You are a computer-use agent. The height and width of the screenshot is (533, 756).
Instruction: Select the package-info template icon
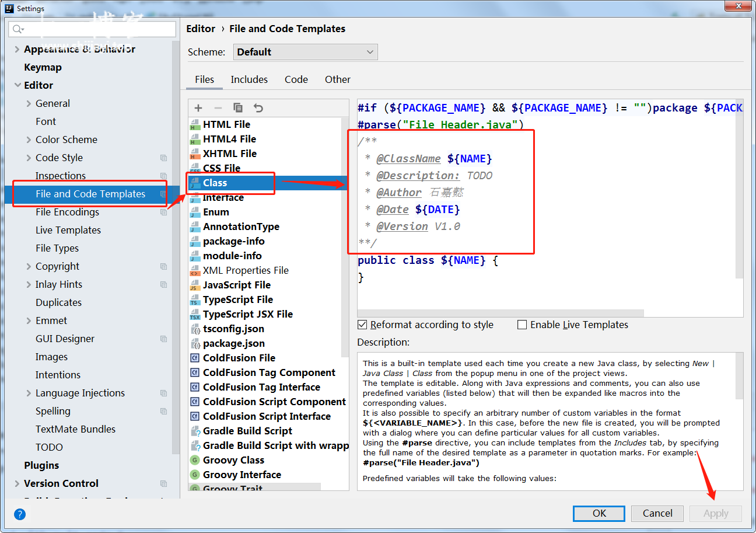(195, 241)
